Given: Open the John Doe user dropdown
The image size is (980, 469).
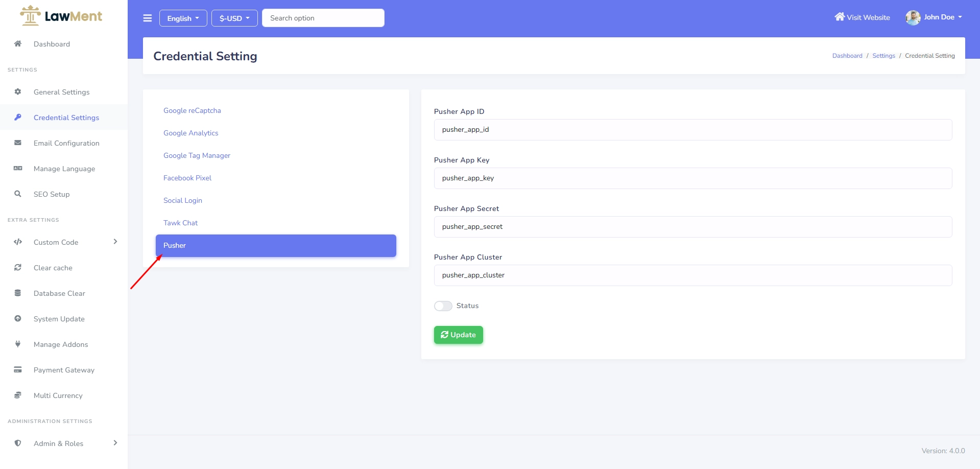Looking at the screenshot, I should tap(934, 17).
